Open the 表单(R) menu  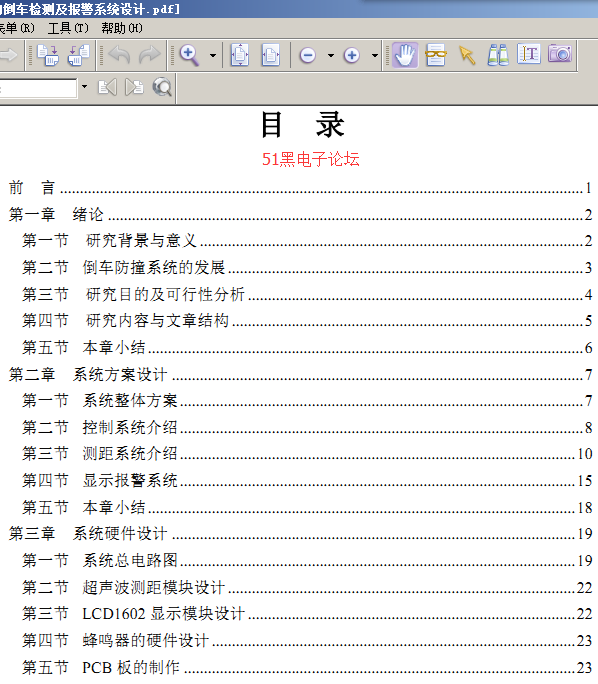coord(17,28)
